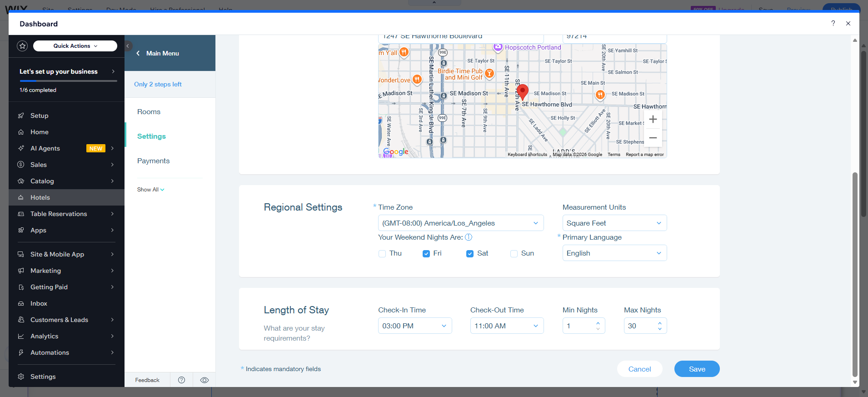The image size is (868, 397).
Task: Open the Check-Out Time dropdown
Action: (x=507, y=326)
